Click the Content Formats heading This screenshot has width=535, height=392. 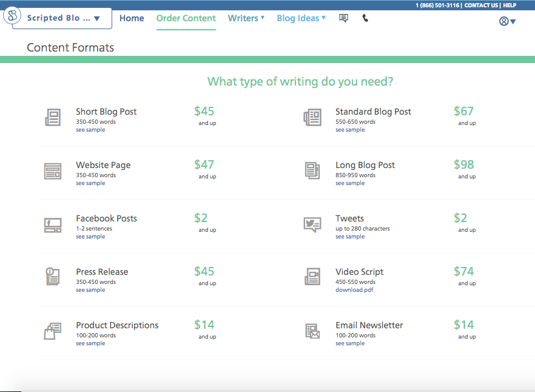pyautogui.click(x=70, y=47)
